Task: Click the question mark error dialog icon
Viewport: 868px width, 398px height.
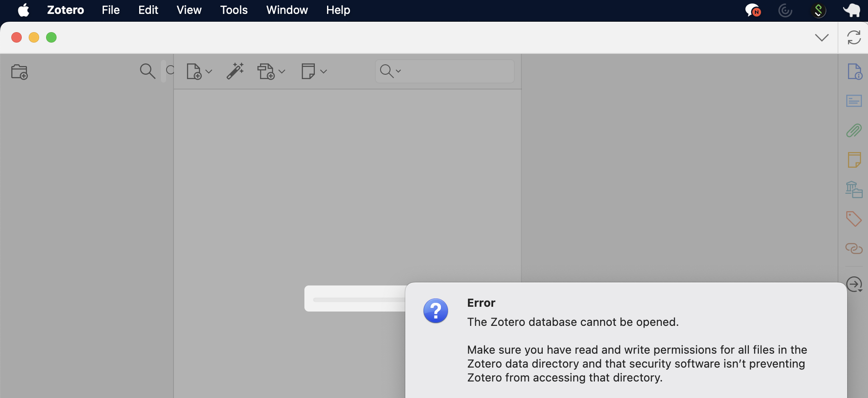Action: [x=436, y=311]
